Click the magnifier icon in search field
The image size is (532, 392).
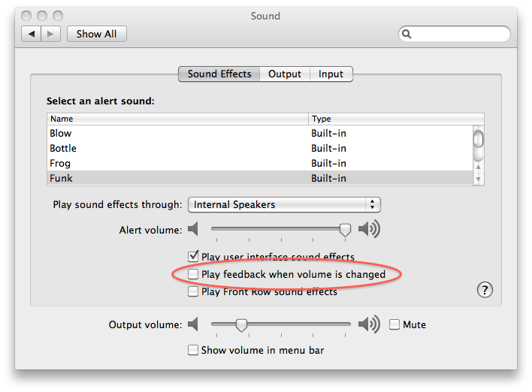(x=407, y=34)
